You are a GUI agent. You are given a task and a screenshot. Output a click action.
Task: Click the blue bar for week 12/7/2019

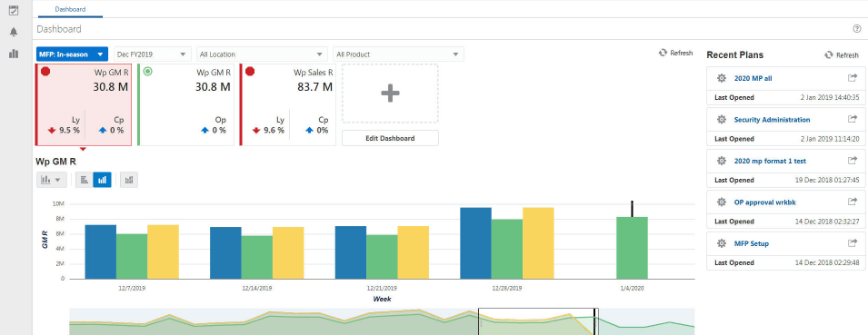click(100, 251)
